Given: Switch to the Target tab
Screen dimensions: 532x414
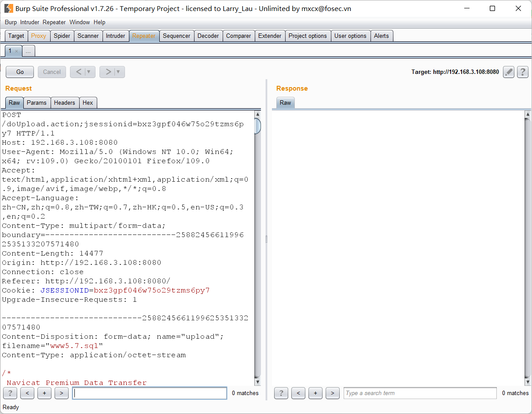Looking at the screenshot, I should point(16,36).
